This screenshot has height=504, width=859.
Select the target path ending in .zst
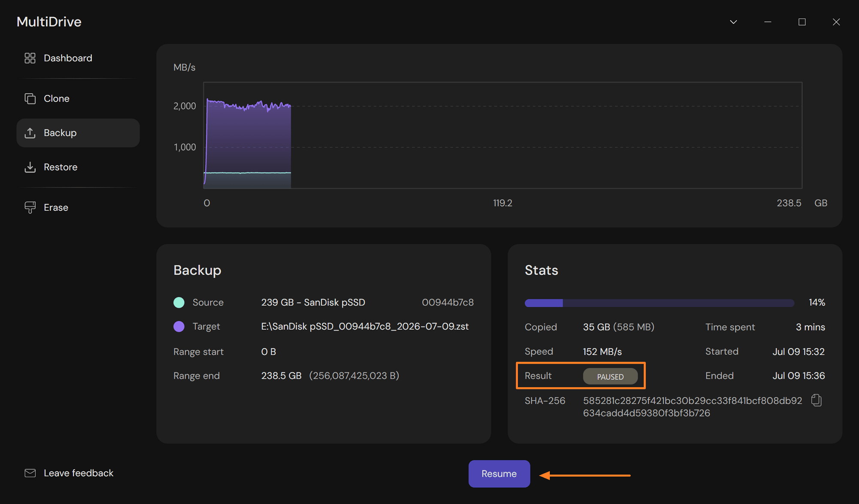[x=365, y=327]
